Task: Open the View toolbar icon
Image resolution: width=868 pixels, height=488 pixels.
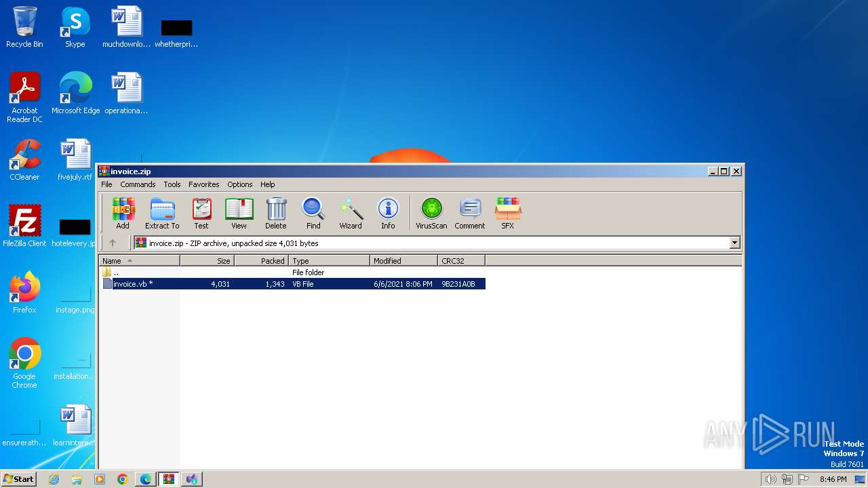Action: [x=239, y=213]
